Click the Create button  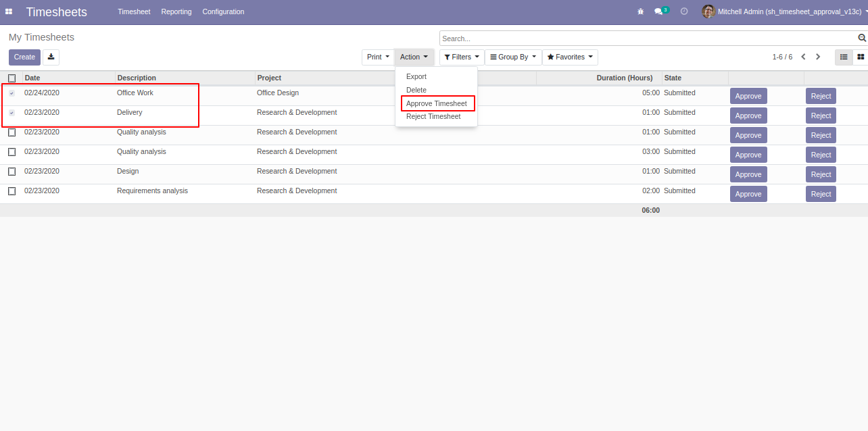pos(24,57)
